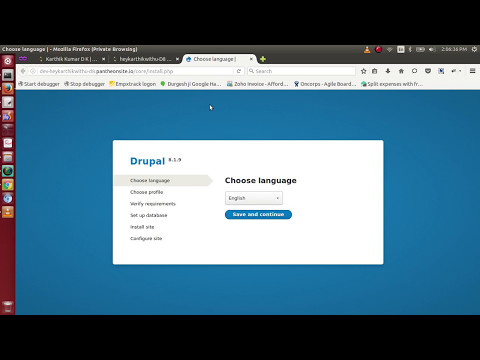
Task: Click the Set up database step
Action: (149, 215)
